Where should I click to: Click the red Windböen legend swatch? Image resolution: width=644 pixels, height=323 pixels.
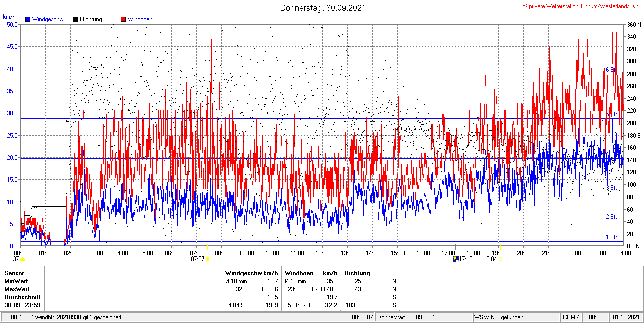coord(123,19)
